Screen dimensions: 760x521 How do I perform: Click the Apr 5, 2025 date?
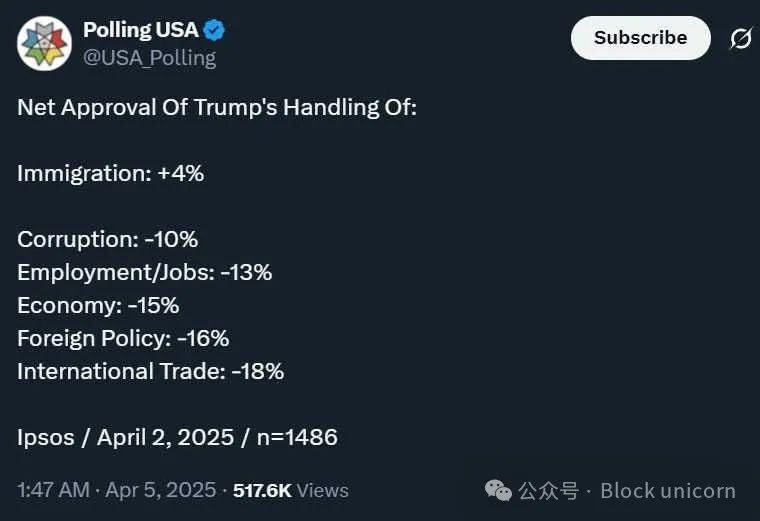pyautogui.click(x=162, y=490)
